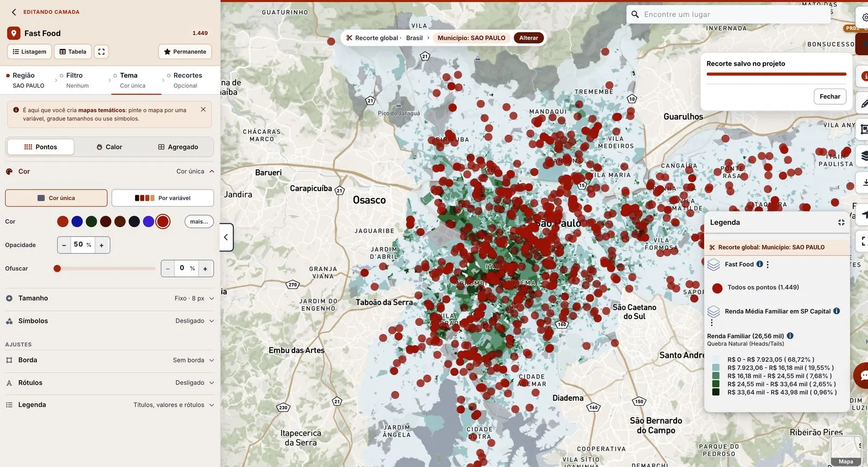
Task: Increase the opacity with the plus button
Action: tap(101, 245)
